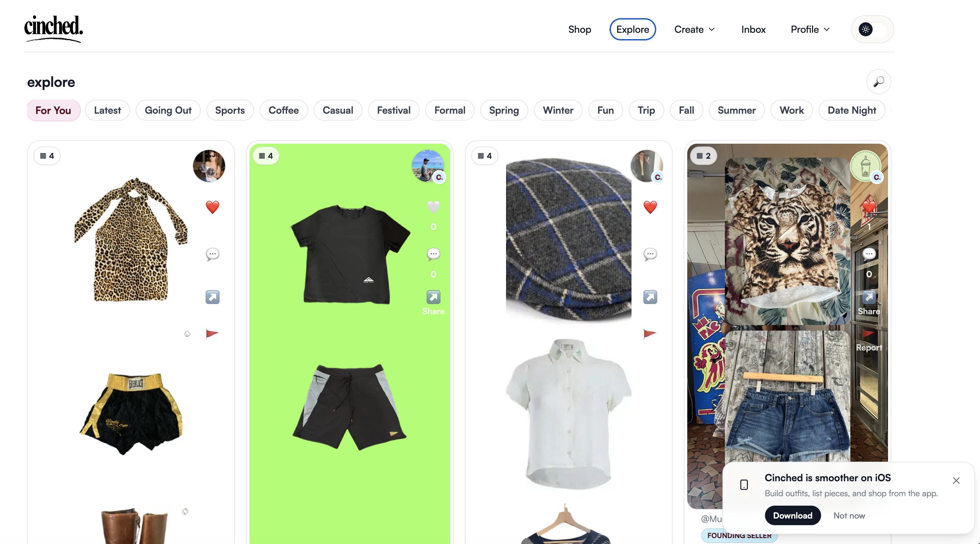
Task: Select the Going Out category
Action: coord(168,111)
